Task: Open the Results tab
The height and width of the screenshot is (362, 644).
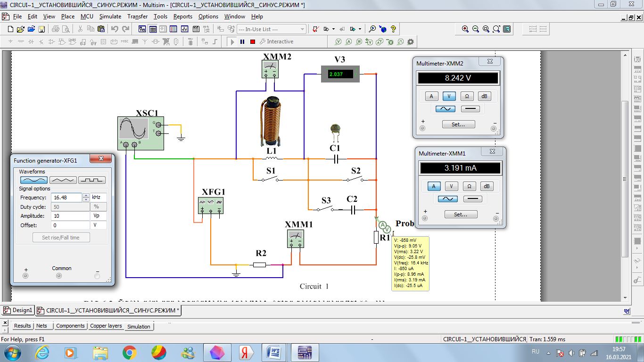Action: tap(22, 326)
